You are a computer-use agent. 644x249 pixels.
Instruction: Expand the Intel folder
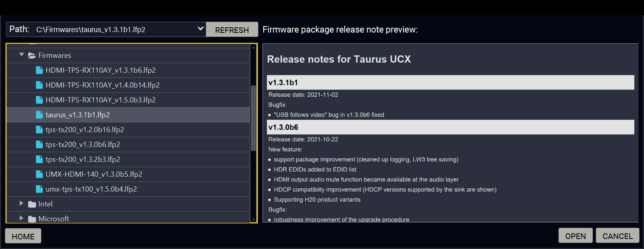(22, 204)
